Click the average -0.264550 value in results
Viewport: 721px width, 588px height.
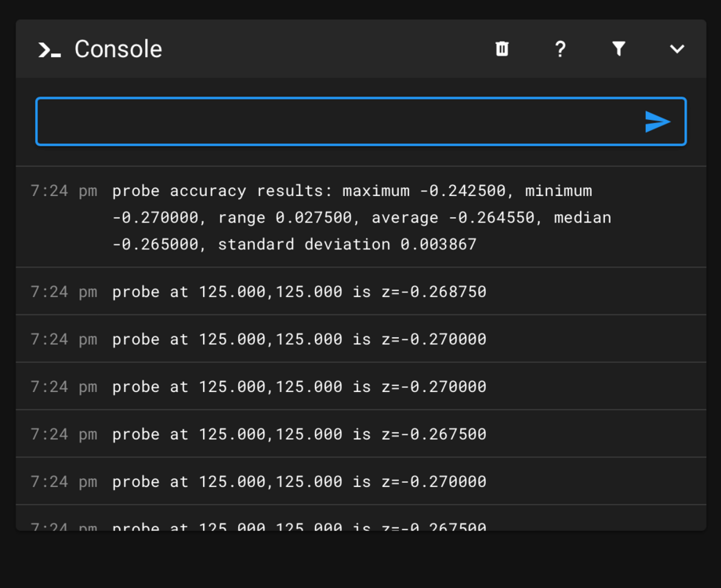tap(453, 217)
